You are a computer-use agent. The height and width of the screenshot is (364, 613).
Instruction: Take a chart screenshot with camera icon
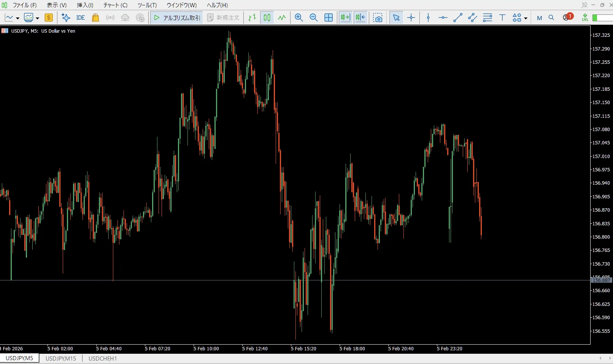click(x=378, y=17)
